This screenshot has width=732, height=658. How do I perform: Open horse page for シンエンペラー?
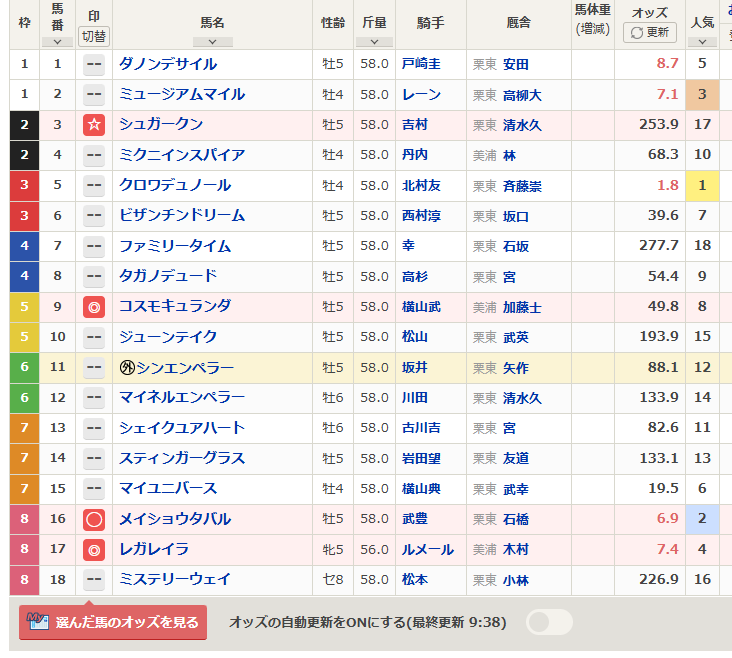coord(185,368)
